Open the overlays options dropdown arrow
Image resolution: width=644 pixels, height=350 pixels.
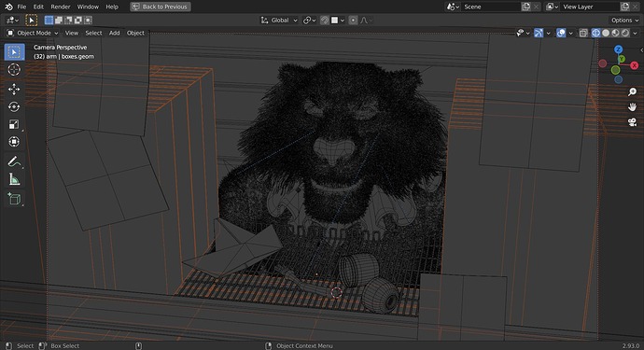coord(570,33)
